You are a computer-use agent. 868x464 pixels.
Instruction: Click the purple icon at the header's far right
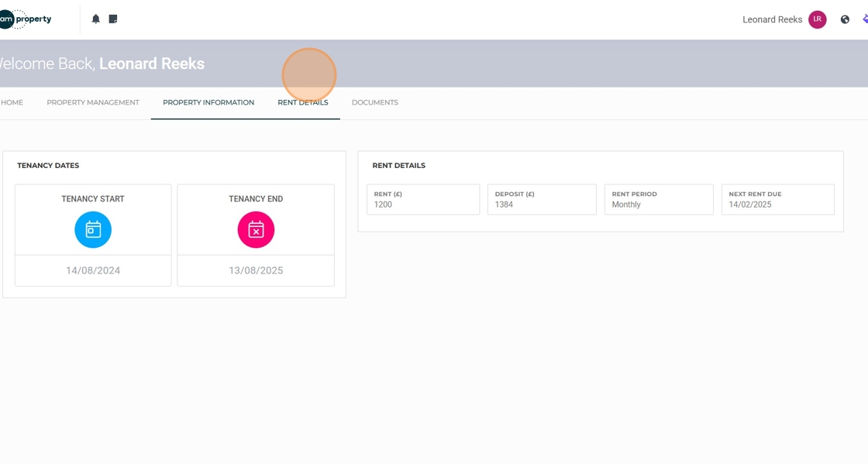click(865, 19)
